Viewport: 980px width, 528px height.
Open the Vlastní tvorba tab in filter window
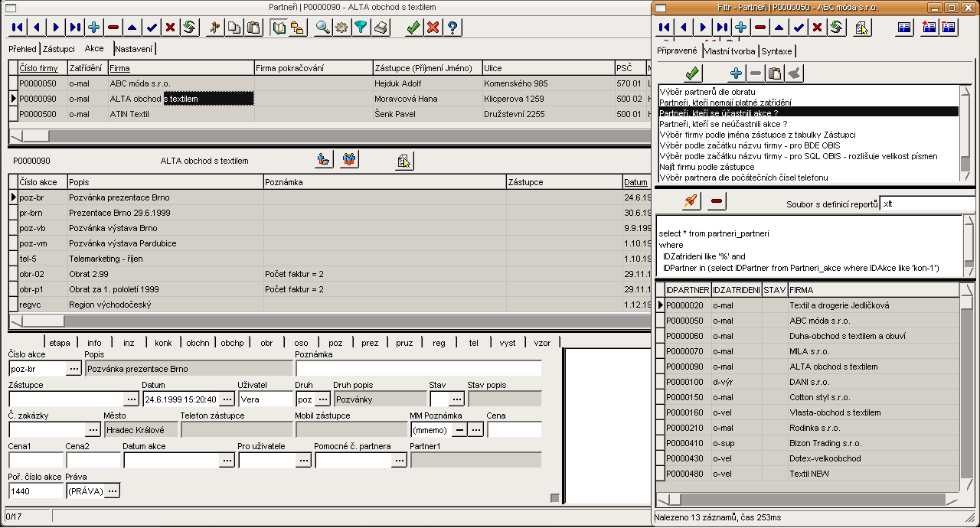[729, 51]
